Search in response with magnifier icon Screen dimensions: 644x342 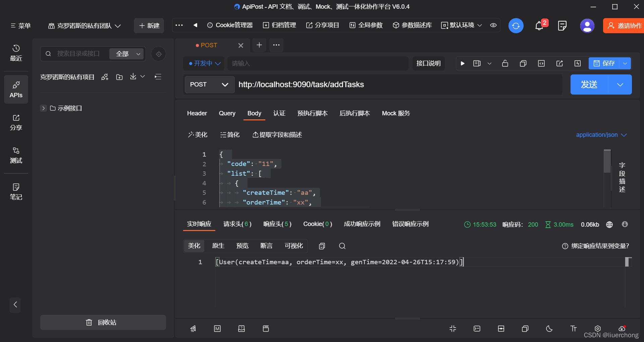342,246
